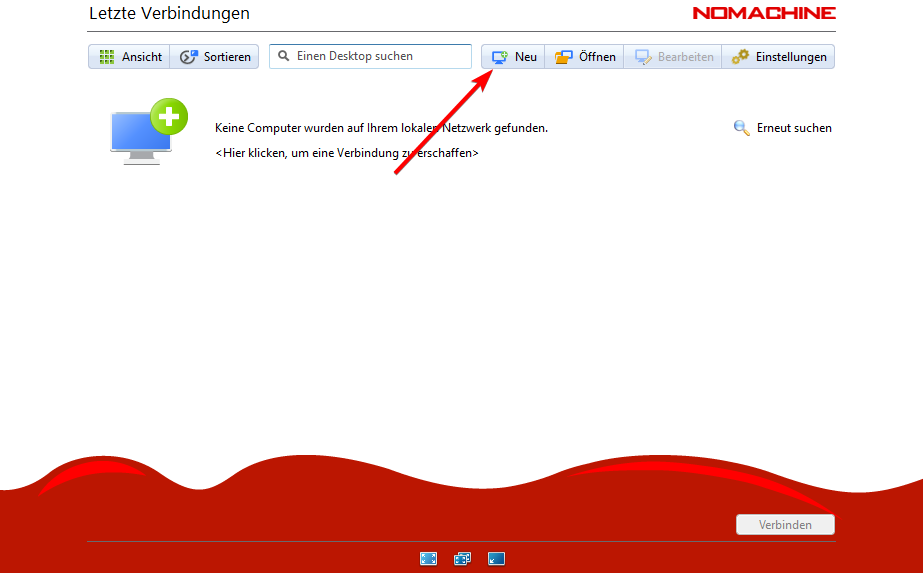Click the blue monitor computer icon
The image size is (923, 573).
(x=138, y=136)
